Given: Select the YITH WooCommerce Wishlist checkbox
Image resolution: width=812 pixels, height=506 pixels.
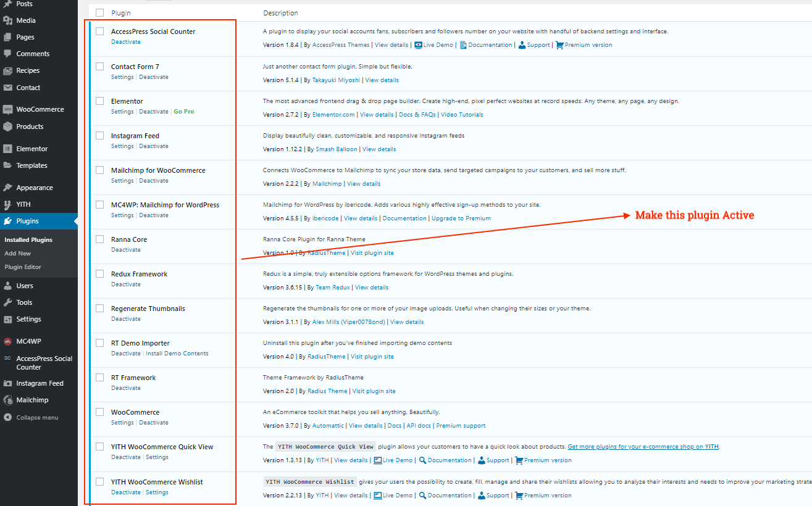Looking at the screenshot, I should [100, 481].
